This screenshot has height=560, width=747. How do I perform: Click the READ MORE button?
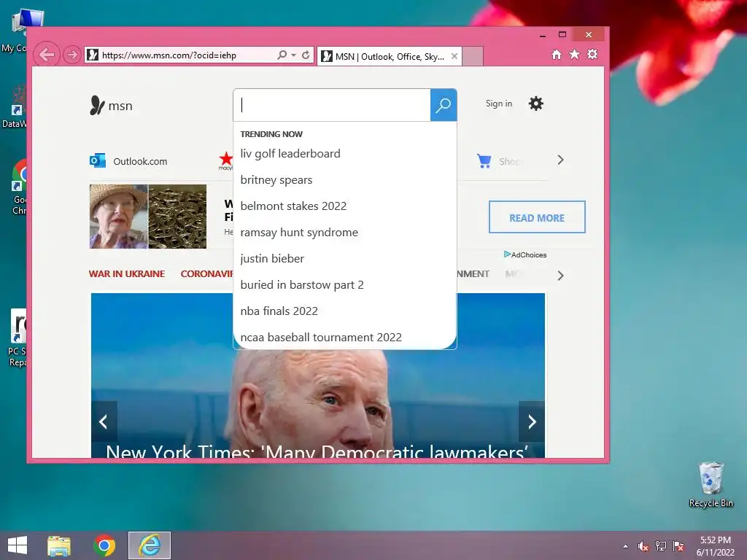537,217
